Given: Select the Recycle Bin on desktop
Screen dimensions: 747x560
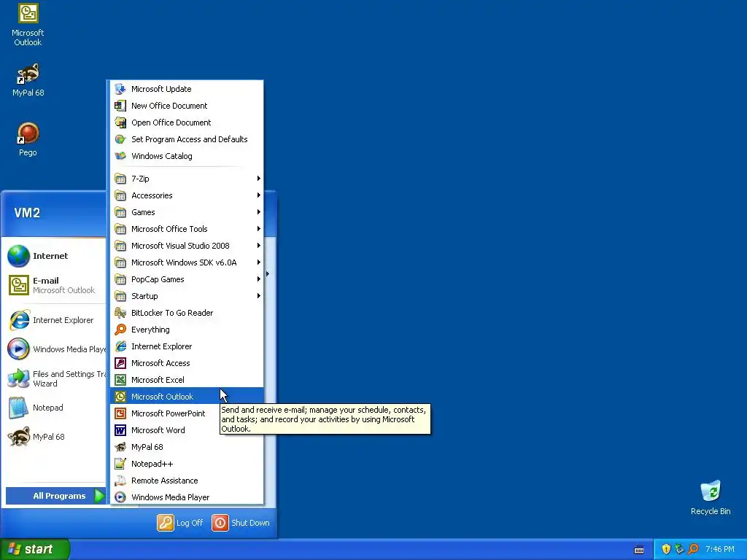Looking at the screenshot, I should tap(711, 497).
